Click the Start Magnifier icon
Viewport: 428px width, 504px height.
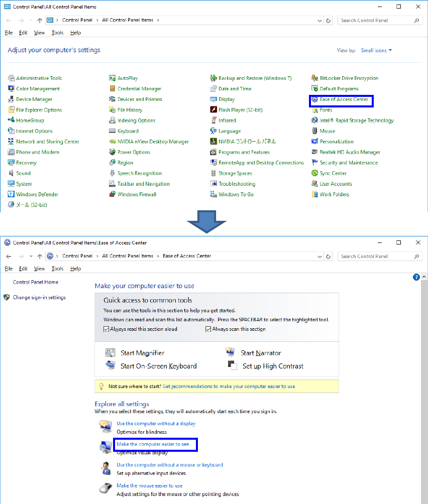(111, 352)
